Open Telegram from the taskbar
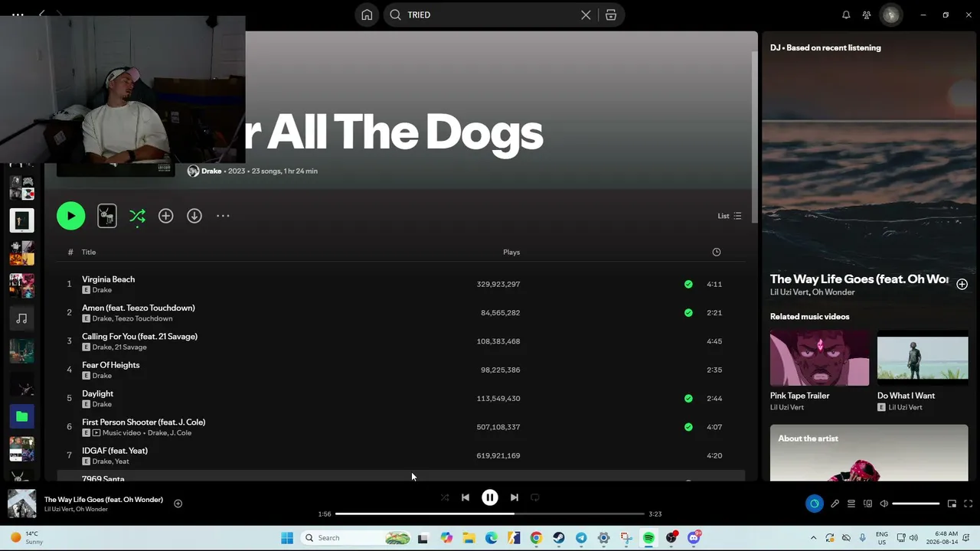Image resolution: width=980 pixels, height=551 pixels. [x=581, y=538]
